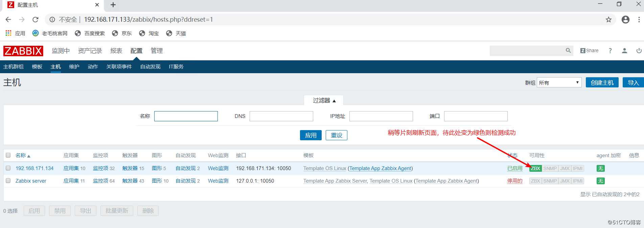
Task: Open the 资产记录 main menu
Action: coord(90,50)
